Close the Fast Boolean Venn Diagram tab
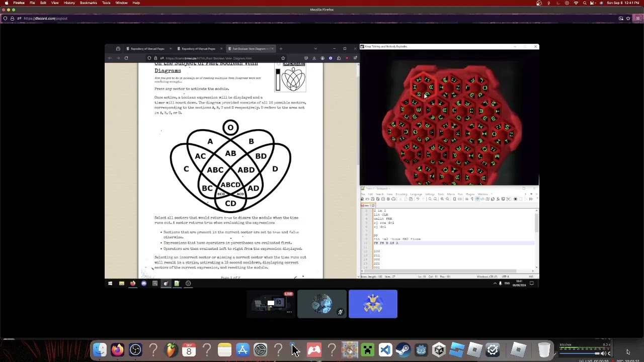644x362 pixels. [x=272, y=49]
